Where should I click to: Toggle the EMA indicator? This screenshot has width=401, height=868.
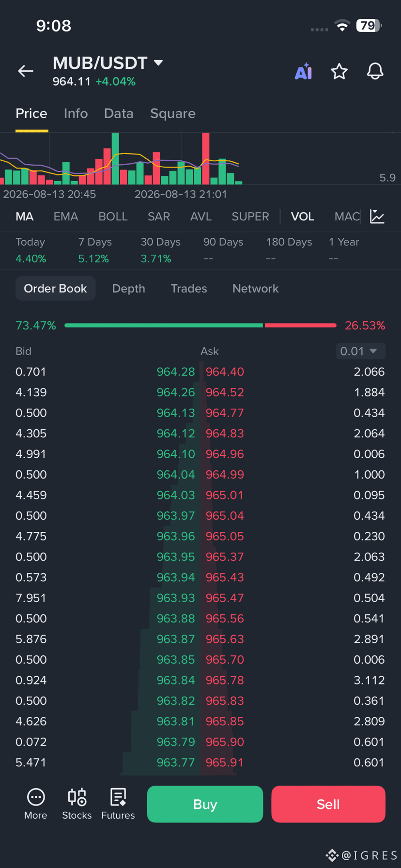click(66, 217)
